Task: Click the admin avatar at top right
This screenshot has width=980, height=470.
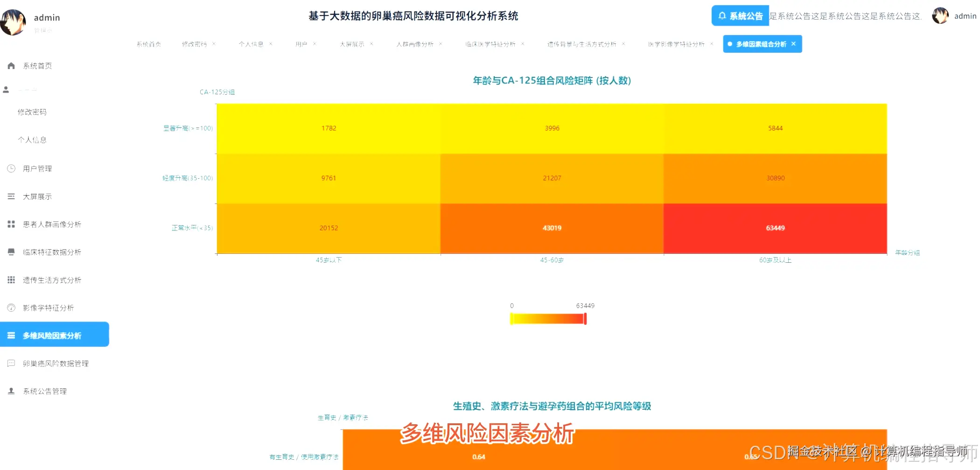Action: pyautogui.click(x=940, y=16)
